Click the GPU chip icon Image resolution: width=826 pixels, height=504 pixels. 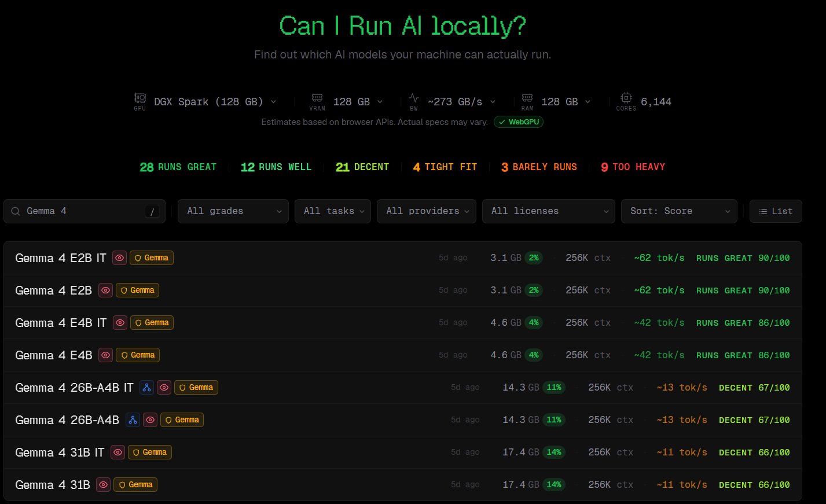pyautogui.click(x=140, y=98)
